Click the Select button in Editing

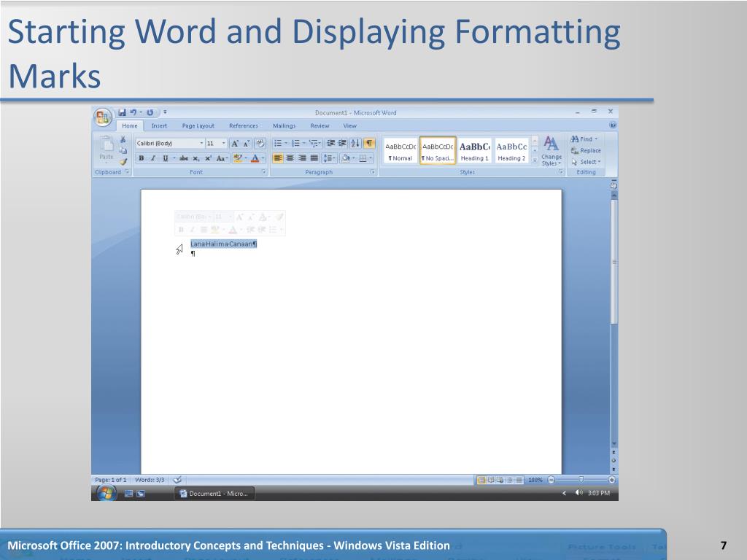(x=586, y=162)
